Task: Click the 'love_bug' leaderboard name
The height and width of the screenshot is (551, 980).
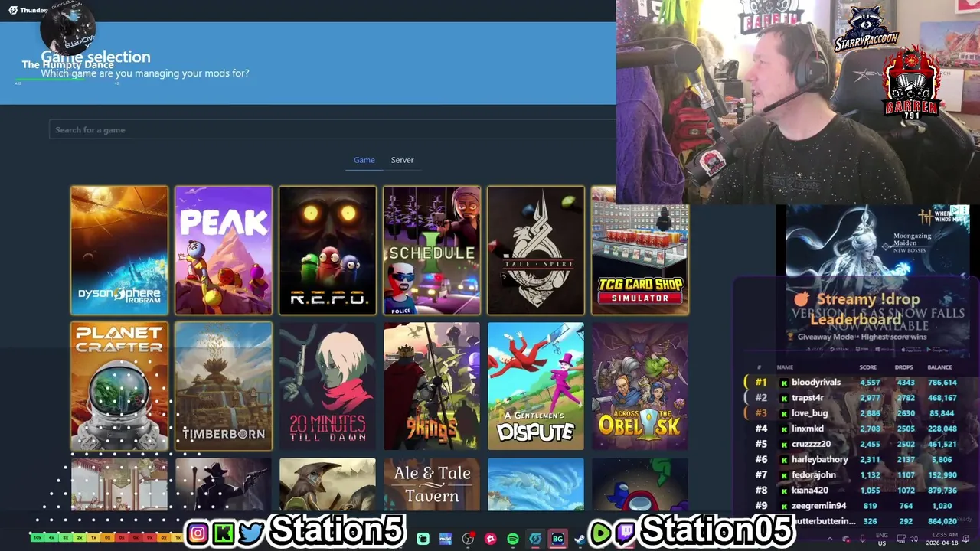Action: (810, 413)
